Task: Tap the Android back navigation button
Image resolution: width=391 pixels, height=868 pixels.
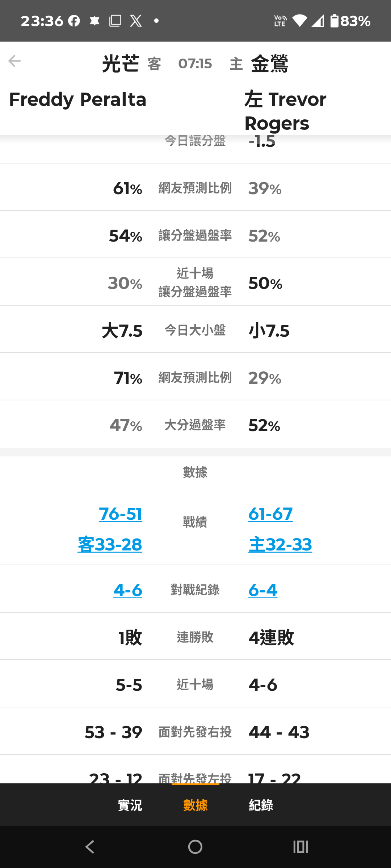Action: tap(90, 847)
